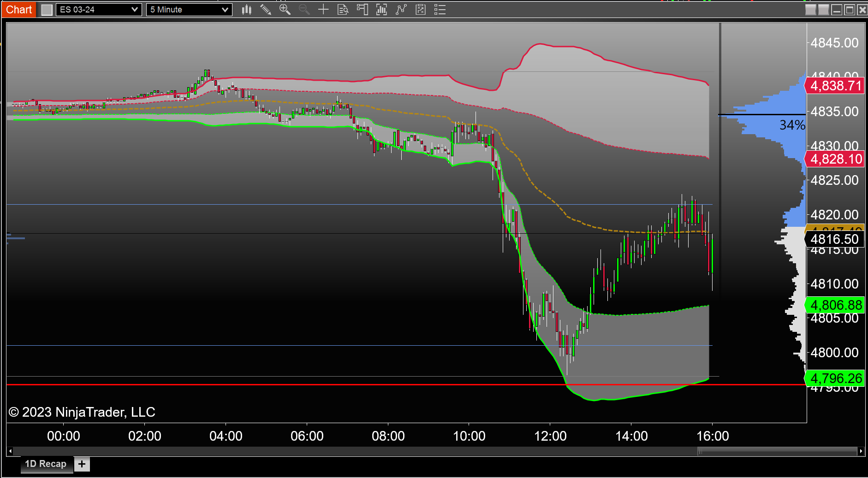Switch to the 1D Recap tab

[x=46, y=464]
